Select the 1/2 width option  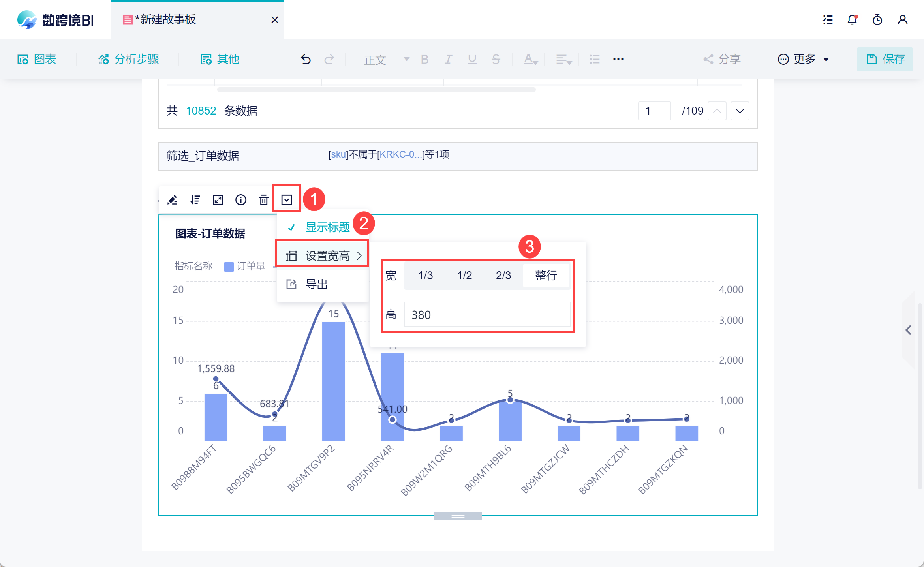[x=464, y=275]
